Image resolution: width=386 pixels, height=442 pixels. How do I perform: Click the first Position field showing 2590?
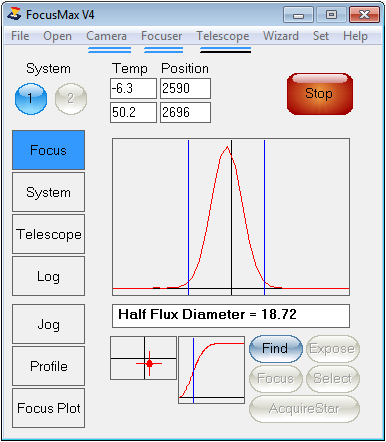(185, 88)
